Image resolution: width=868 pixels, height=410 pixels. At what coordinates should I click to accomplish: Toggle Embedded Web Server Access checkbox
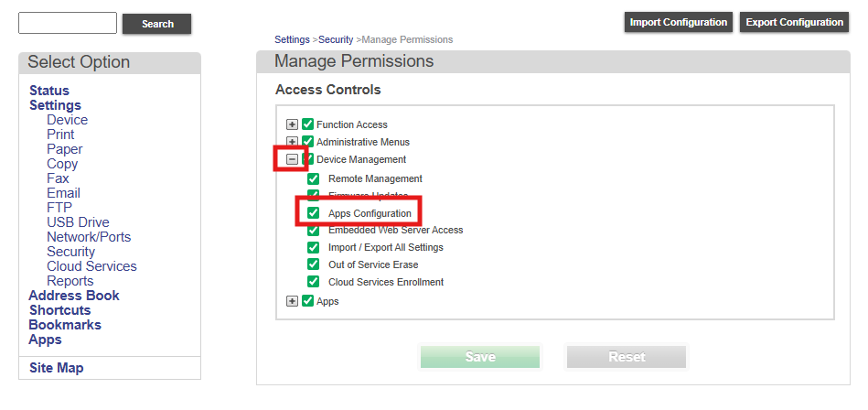point(314,230)
